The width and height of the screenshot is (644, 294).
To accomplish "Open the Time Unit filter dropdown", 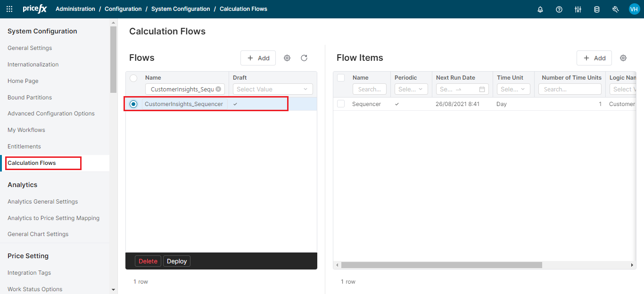I will pyautogui.click(x=513, y=89).
